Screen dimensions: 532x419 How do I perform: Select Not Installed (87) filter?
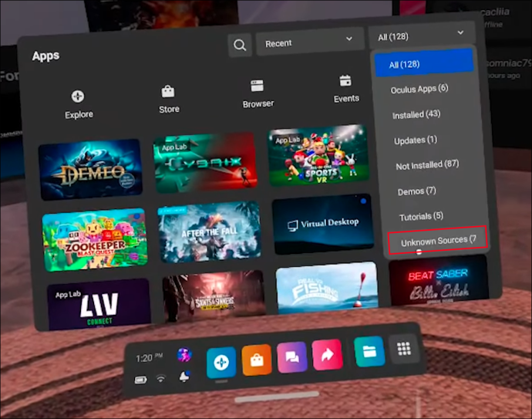pos(427,165)
